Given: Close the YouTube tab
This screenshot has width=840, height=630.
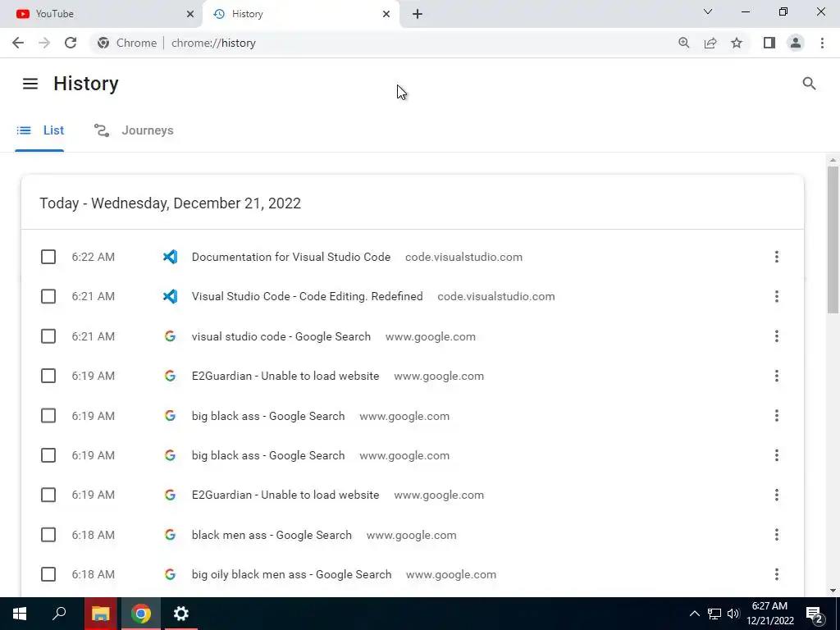Looking at the screenshot, I should pyautogui.click(x=190, y=14).
